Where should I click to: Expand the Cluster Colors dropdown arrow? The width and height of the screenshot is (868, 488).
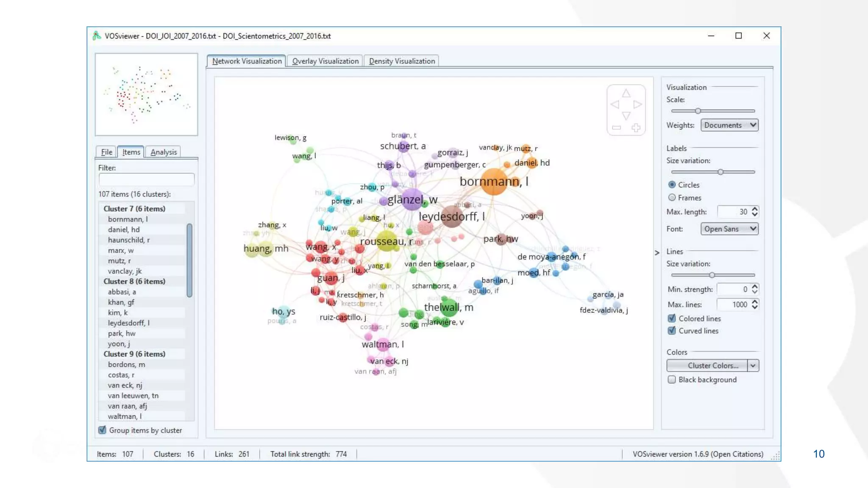[753, 366]
